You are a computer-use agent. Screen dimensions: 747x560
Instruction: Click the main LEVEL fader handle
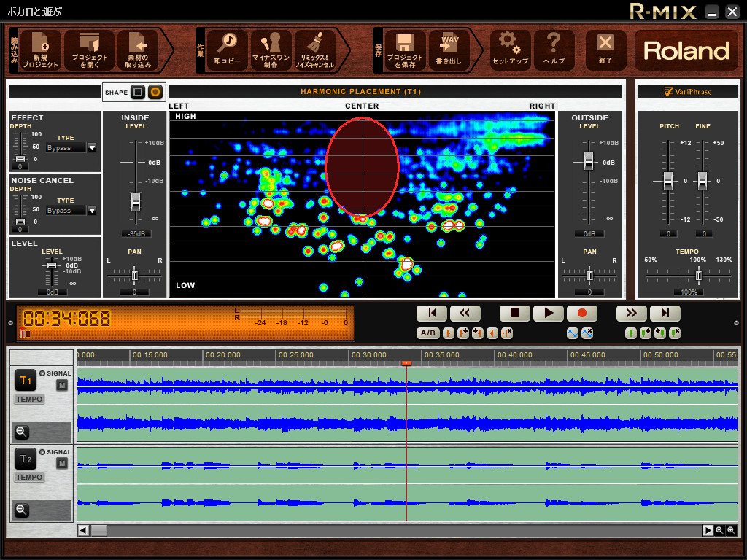click(52, 265)
